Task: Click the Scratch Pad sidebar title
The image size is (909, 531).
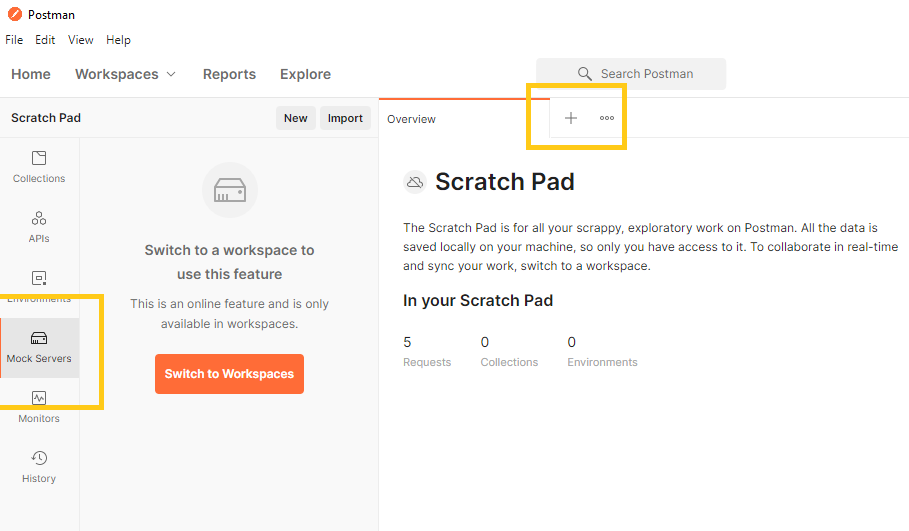Action: click(46, 118)
